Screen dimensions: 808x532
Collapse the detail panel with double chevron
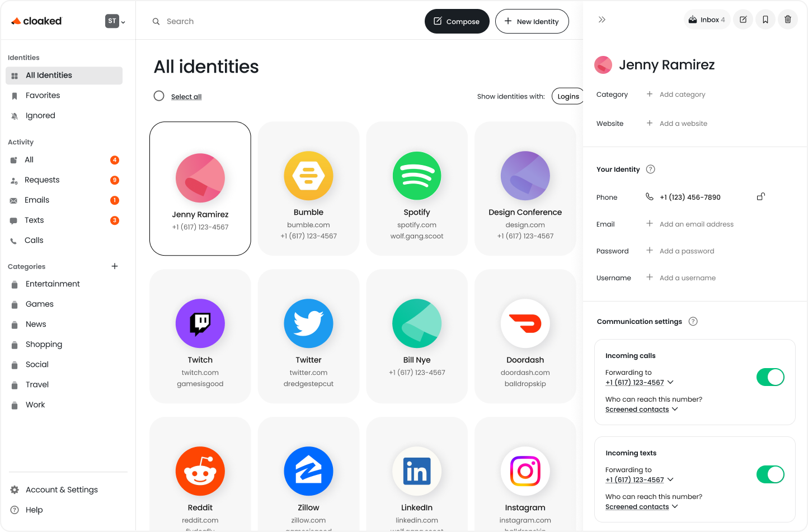pyautogui.click(x=602, y=20)
